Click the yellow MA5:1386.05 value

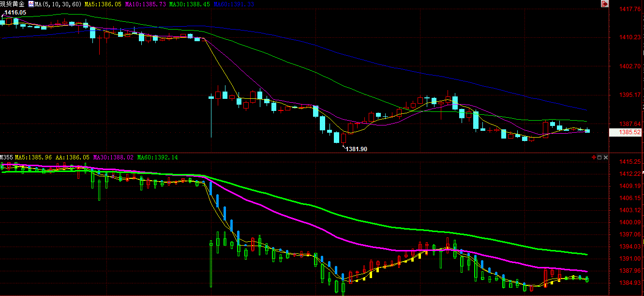click(x=102, y=4)
